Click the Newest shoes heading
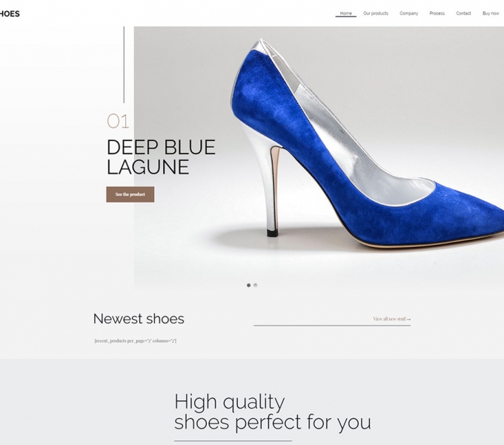This screenshot has width=504, height=445. pyautogui.click(x=139, y=319)
